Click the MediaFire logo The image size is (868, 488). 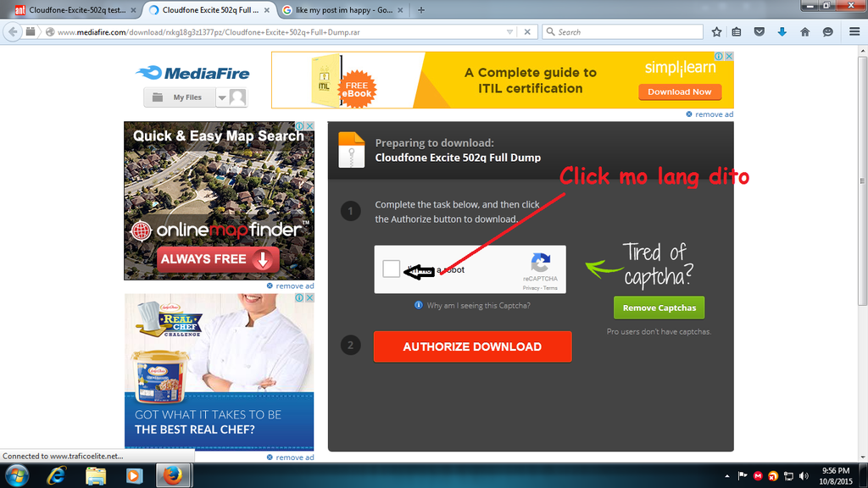point(192,73)
